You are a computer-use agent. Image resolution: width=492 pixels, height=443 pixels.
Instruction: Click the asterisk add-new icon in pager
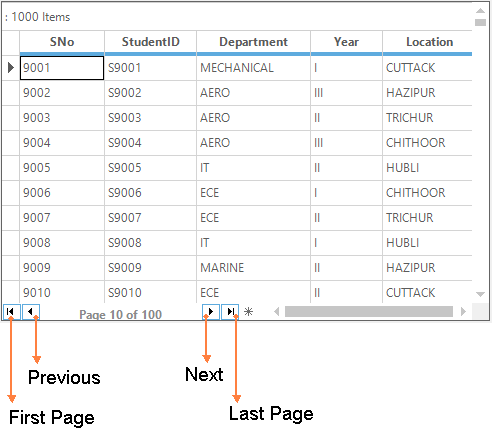[248, 312]
